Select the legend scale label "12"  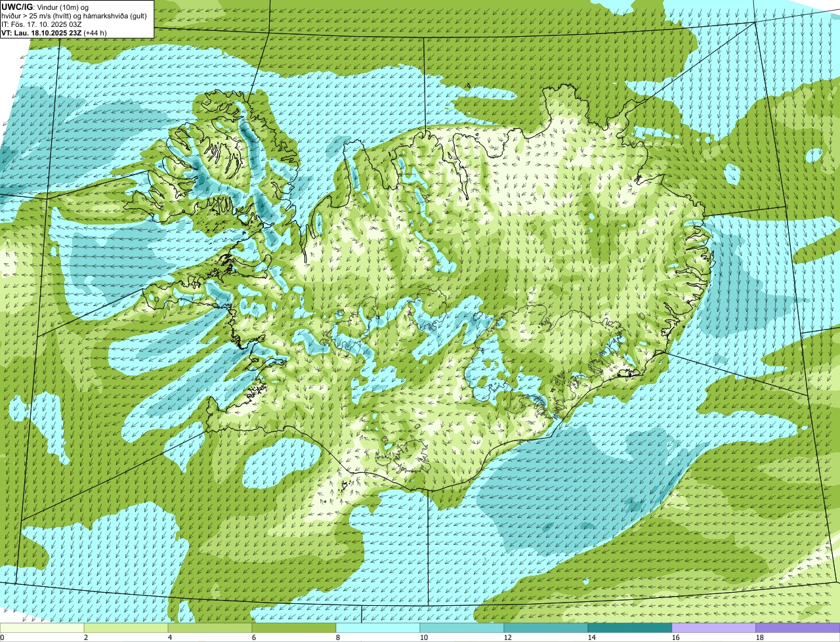click(x=508, y=637)
